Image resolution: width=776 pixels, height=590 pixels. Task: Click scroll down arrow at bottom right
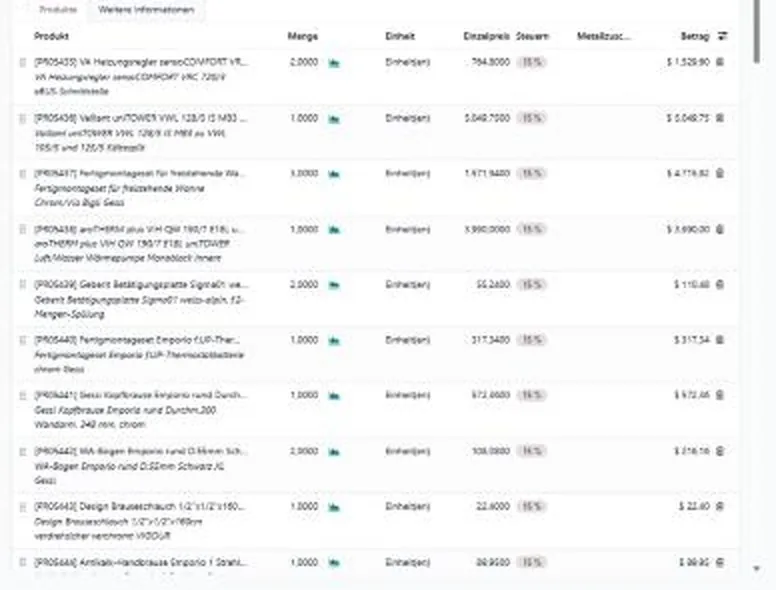click(756, 569)
